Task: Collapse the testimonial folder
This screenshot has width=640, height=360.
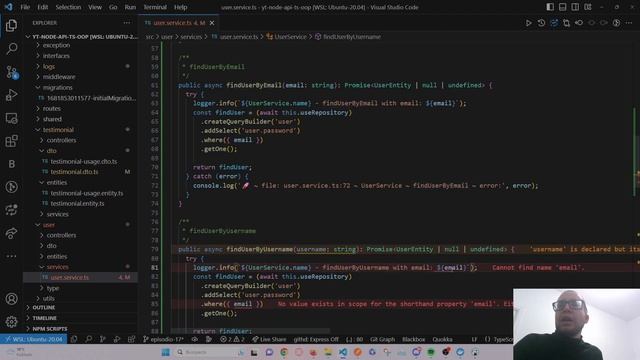Action: click(x=58, y=130)
